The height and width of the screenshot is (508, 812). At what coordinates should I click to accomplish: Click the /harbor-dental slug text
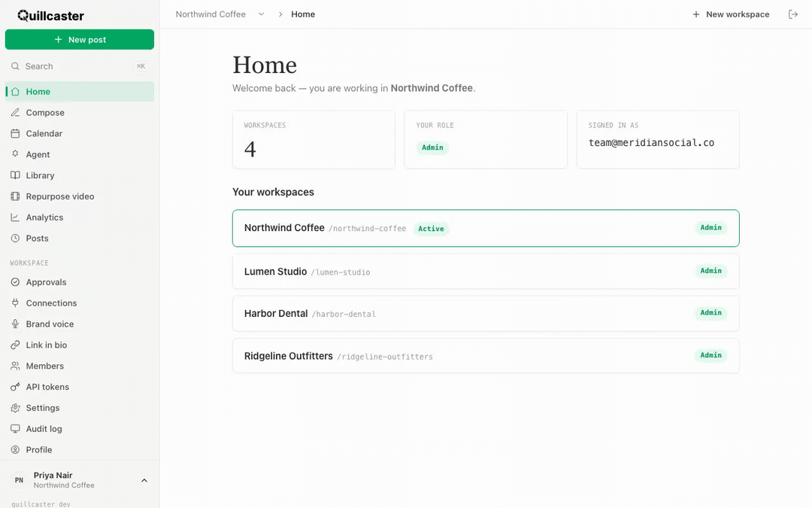tap(344, 314)
